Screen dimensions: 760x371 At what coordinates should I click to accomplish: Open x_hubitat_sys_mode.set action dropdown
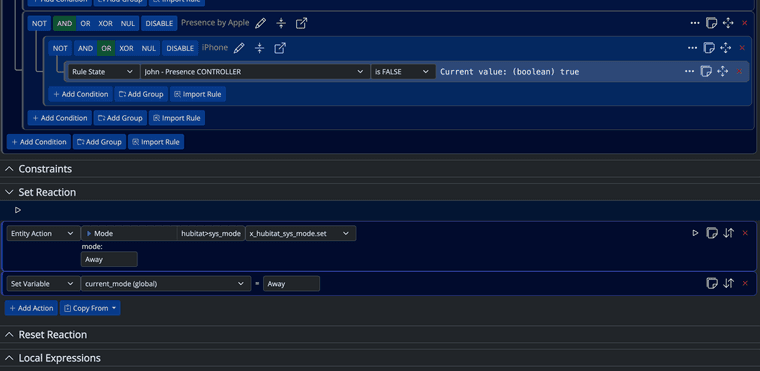click(301, 233)
